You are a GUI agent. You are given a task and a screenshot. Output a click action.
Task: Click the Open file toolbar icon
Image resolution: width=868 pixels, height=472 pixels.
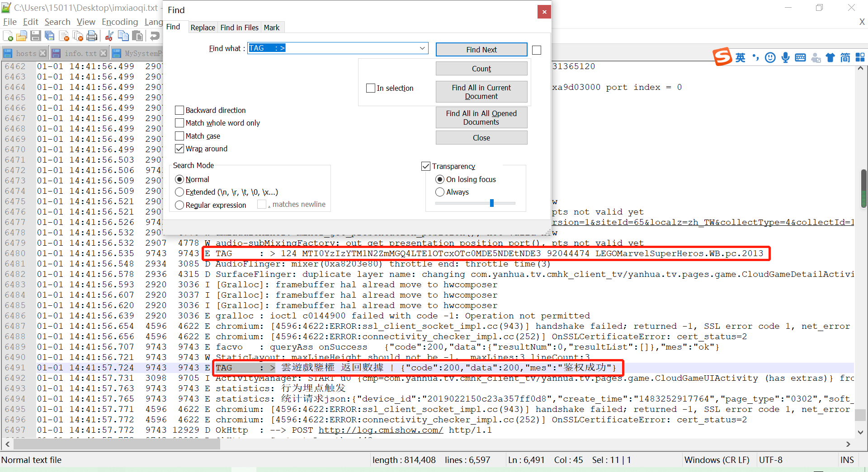pyautogui.click(x=22, y=36)
